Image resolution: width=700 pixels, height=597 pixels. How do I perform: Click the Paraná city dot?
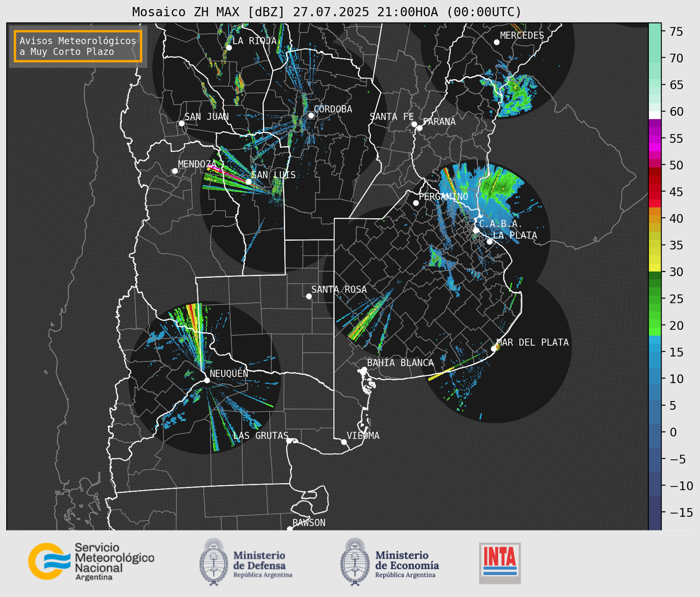click(x=420, y=128)
